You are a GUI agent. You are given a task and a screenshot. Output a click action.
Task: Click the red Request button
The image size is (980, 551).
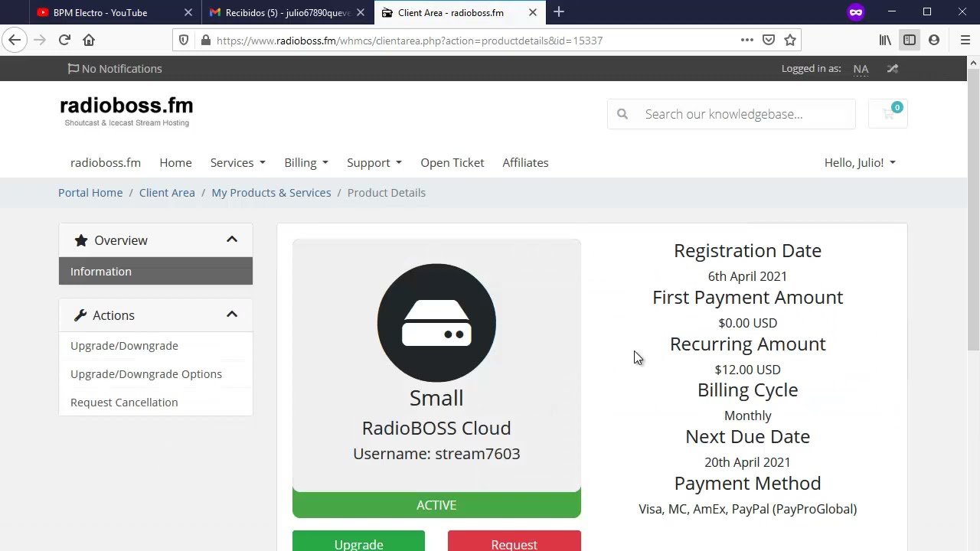(x=514, y=541)
